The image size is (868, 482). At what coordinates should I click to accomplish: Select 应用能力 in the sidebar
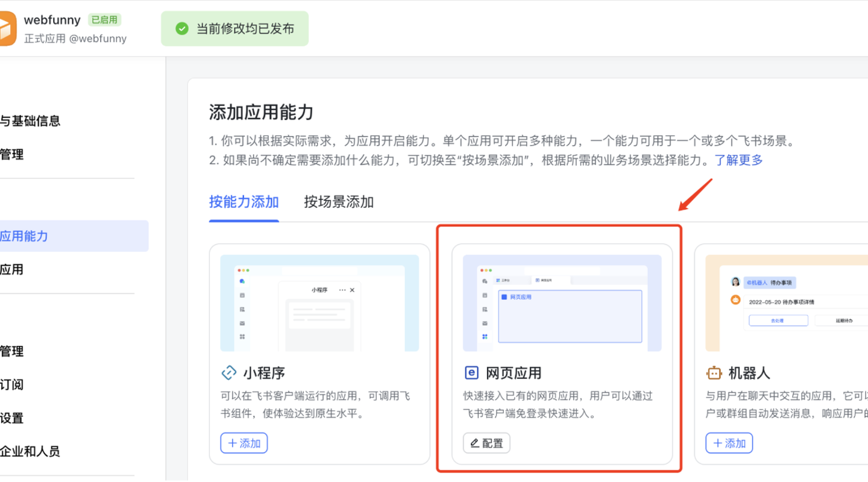click(74, 236)
